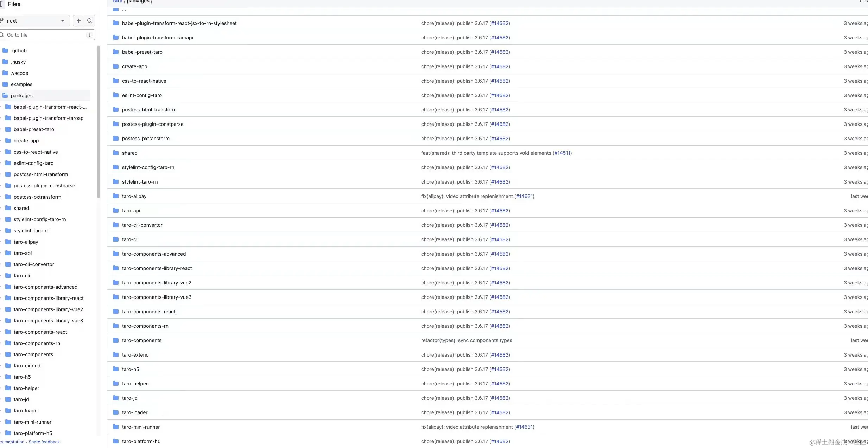Screen dimensions: 868x448
Task: Open the next branch selector dropdown
Action: tap(34, 21)
